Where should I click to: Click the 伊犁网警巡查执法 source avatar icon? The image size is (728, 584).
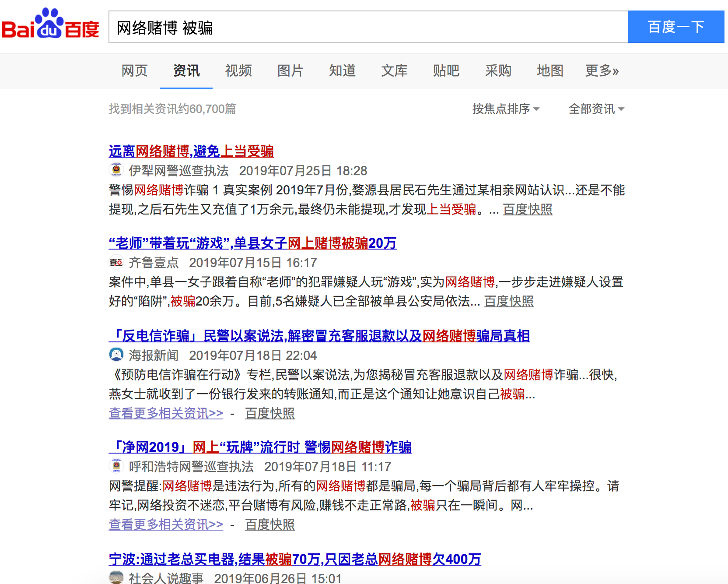point(116,169)
